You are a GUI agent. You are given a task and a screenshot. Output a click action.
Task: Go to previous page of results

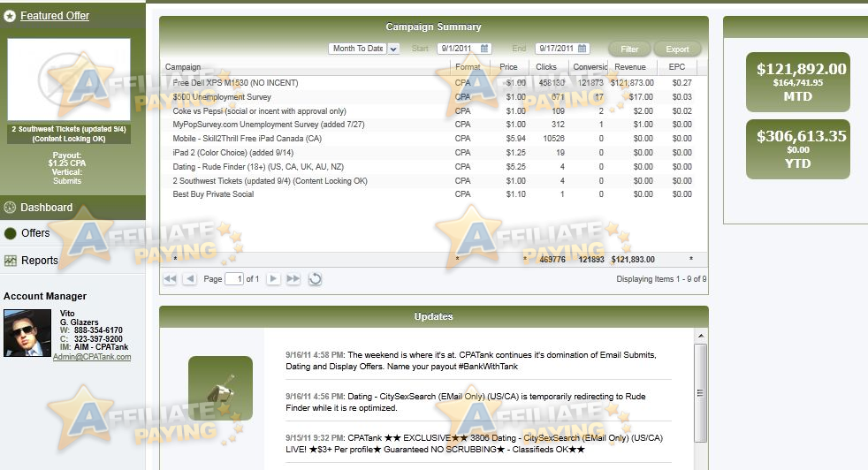pyautogui.click(x=189, y=279)
